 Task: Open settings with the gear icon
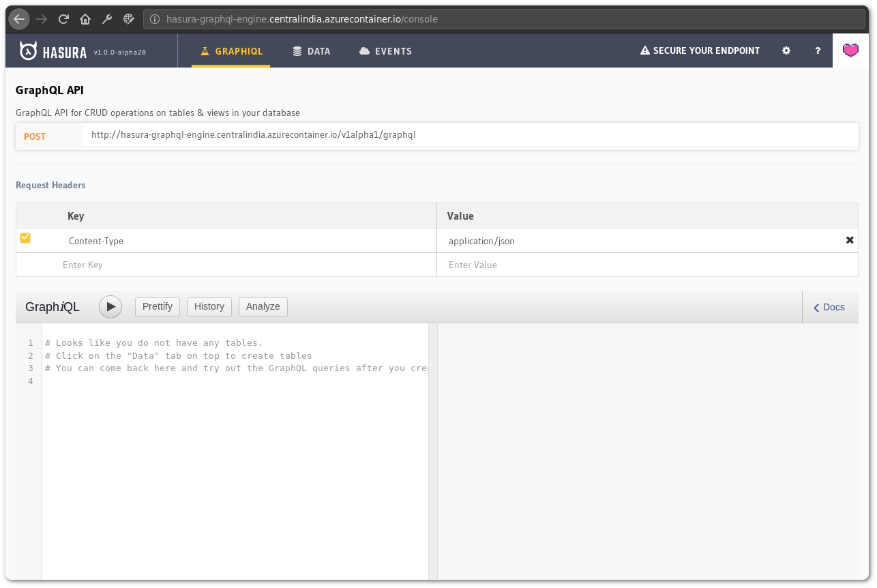click(786, 50)
